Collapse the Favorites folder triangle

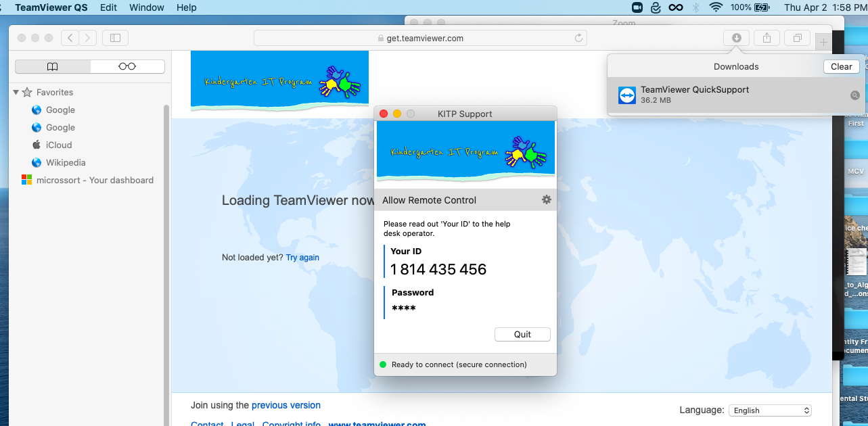tap(16, 92)
